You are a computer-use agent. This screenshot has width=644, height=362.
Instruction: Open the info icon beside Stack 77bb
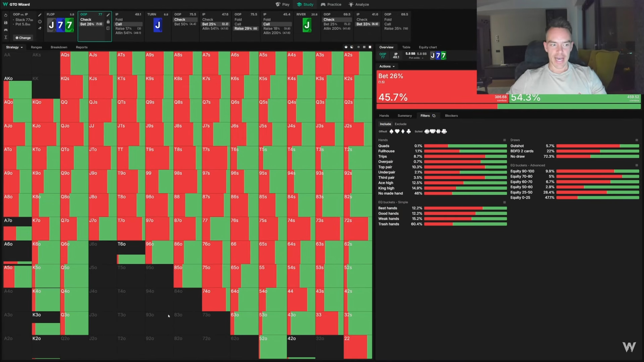click(x=40, y=22)
